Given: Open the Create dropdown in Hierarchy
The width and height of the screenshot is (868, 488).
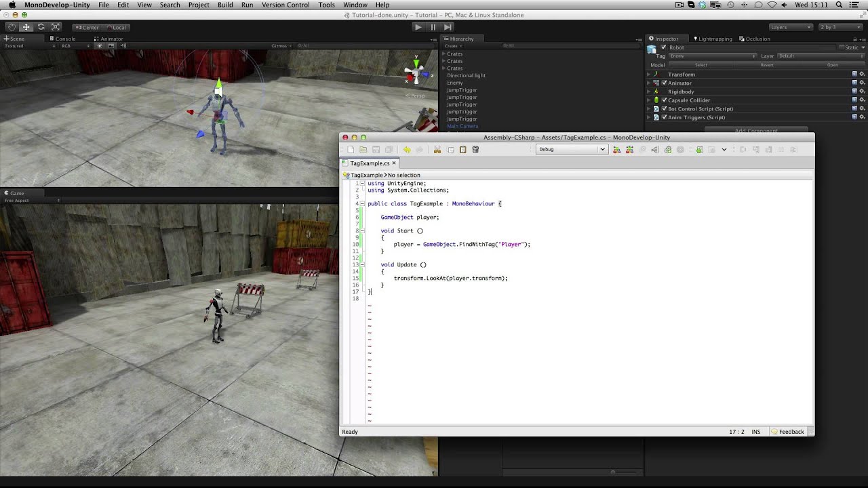Looking at the screenshot, I should coord(452,46).
